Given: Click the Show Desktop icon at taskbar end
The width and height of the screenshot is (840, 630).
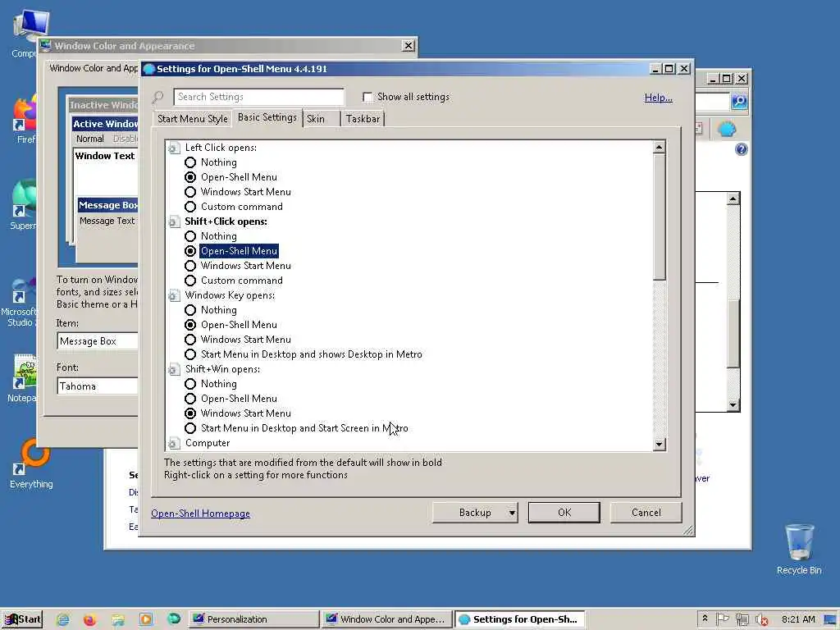Looking at the screenshot, I should click(831, 619).
